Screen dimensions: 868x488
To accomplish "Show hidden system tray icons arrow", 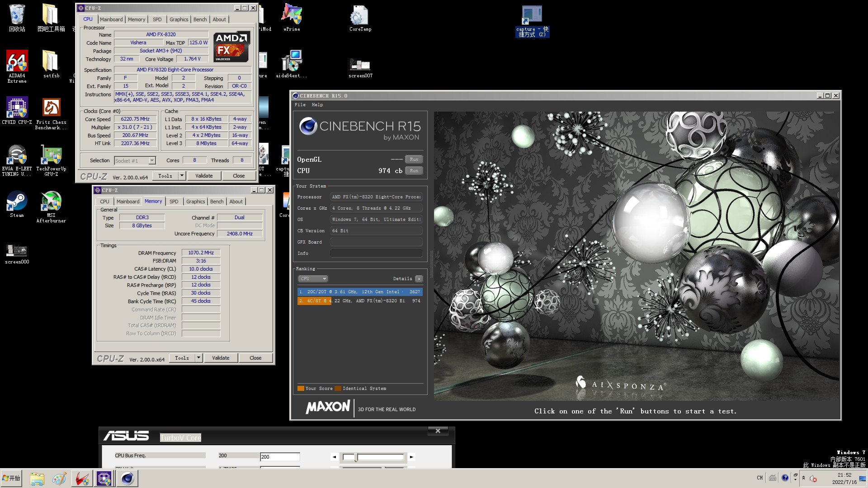I will pos(803,478).
